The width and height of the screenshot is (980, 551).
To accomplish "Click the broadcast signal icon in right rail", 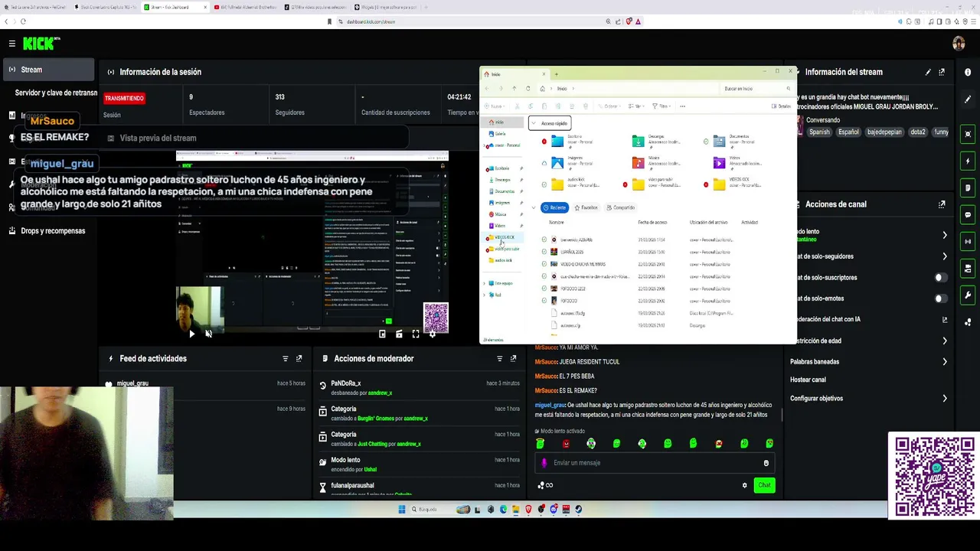I will pyautogui.click(x=969, y=242).
